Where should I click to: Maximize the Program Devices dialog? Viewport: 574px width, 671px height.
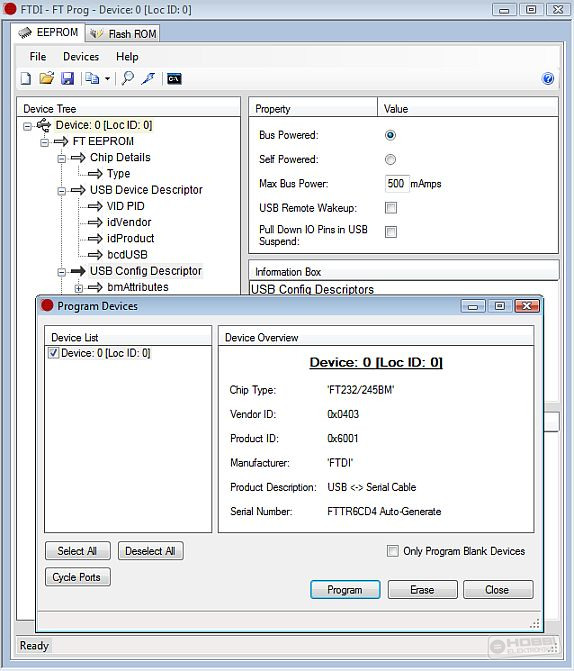(500, 306)
